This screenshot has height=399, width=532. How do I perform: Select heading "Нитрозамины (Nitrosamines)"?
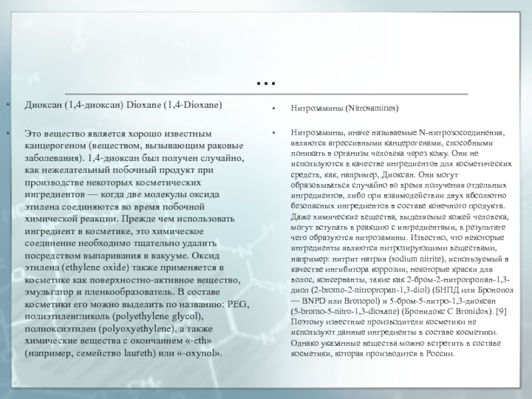(x=344, y=108)
